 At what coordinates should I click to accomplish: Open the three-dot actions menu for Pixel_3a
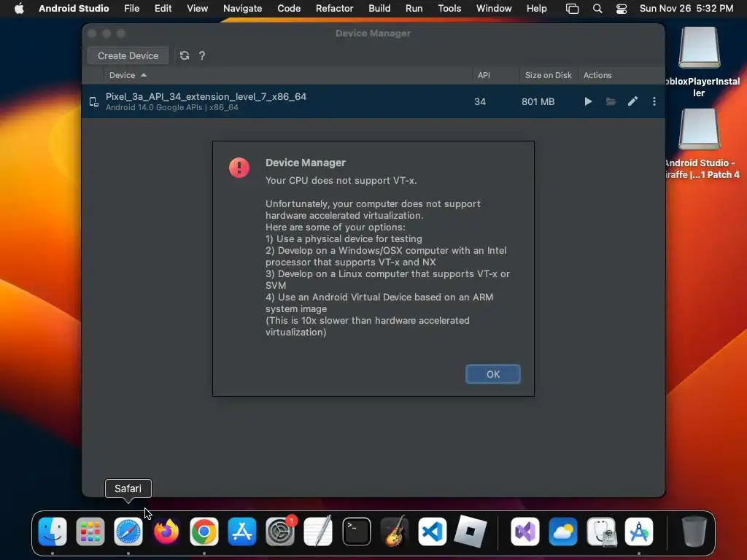click(654, 101)
